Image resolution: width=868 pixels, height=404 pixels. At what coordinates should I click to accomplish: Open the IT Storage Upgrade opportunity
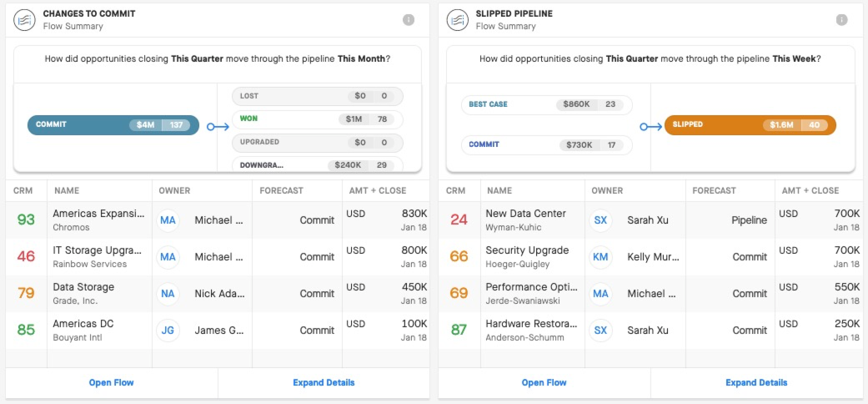click(97, 250)
